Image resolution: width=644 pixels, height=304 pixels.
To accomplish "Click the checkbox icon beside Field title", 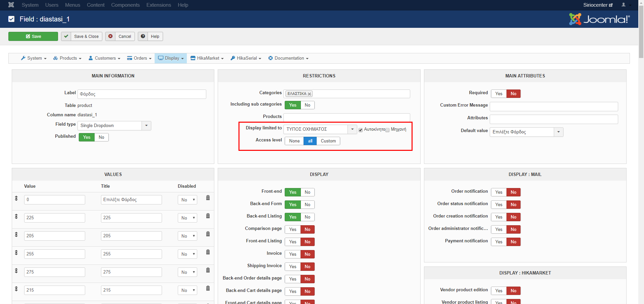I will pyautogui.click(x=11, y=19).
